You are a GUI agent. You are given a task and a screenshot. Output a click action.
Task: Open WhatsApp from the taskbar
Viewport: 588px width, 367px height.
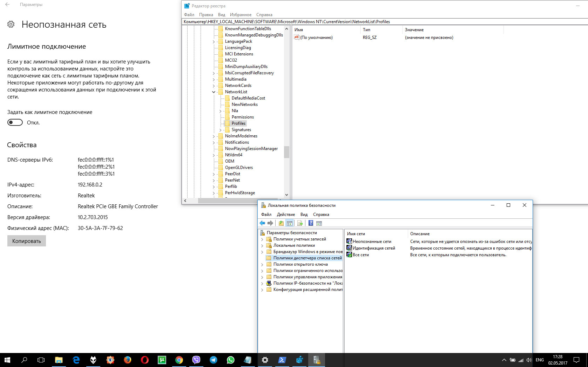point(231,360)
